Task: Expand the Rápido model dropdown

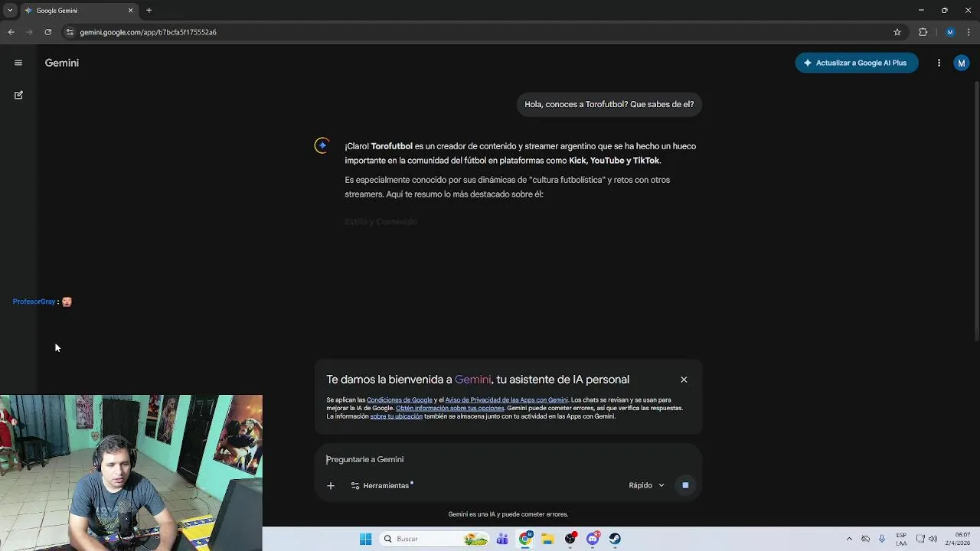Action: click(x=647, y=485)
